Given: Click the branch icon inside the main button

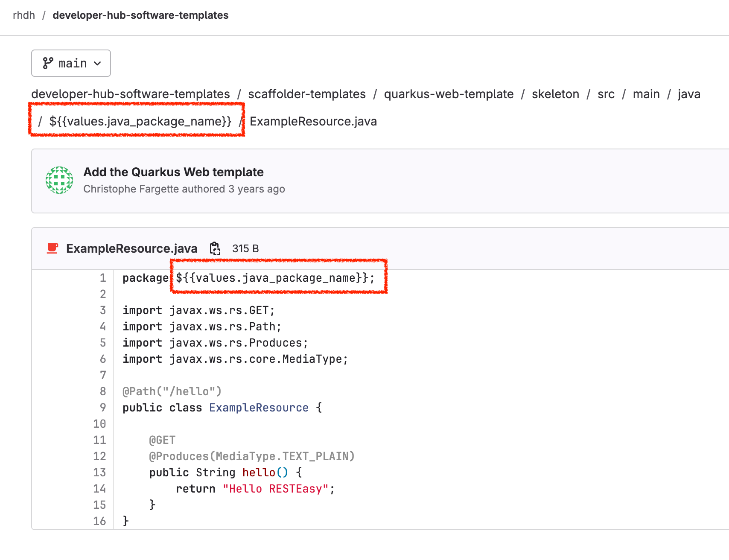Looking at the screenshot, I should pyautogui.click(x=48, y=63).
